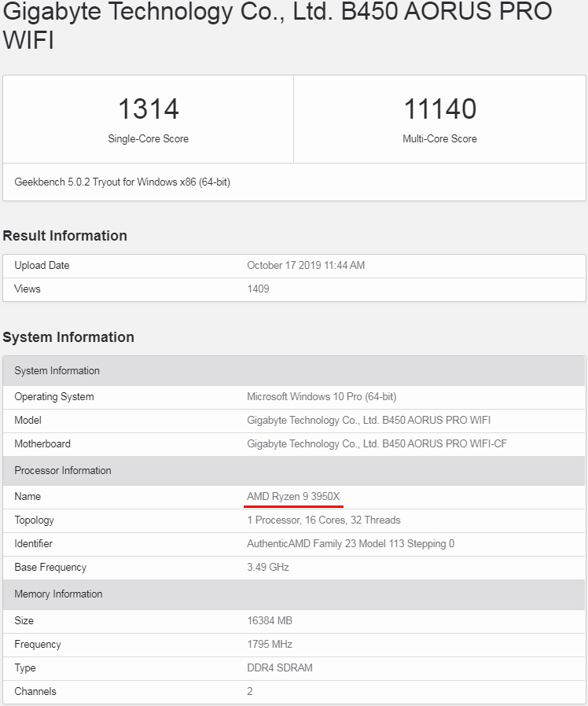The image size is (588, 706).
Task: Select AuthenticAMD Family 23 Model 113 value
Action: [x=351, y=543]
